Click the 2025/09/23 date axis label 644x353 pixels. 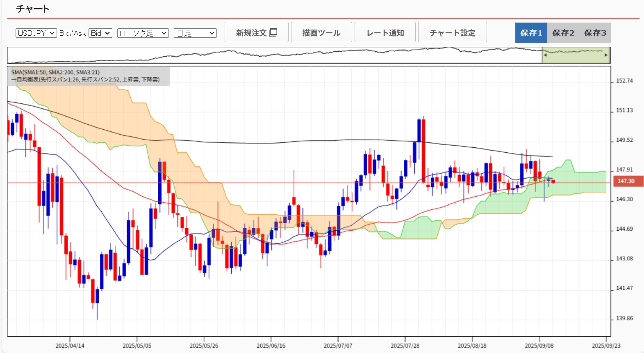(x=606, y=346)
